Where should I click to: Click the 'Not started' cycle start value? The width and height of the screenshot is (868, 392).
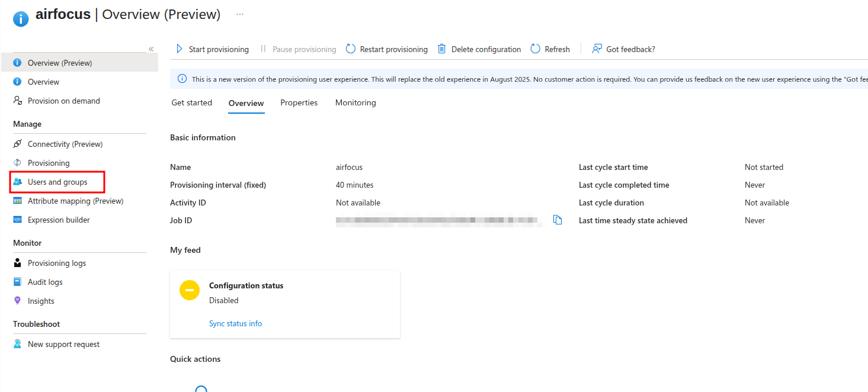(x=764, y=168)
